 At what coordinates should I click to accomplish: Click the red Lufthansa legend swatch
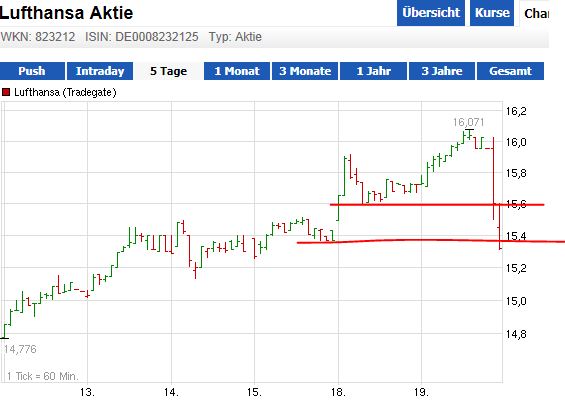6,92
